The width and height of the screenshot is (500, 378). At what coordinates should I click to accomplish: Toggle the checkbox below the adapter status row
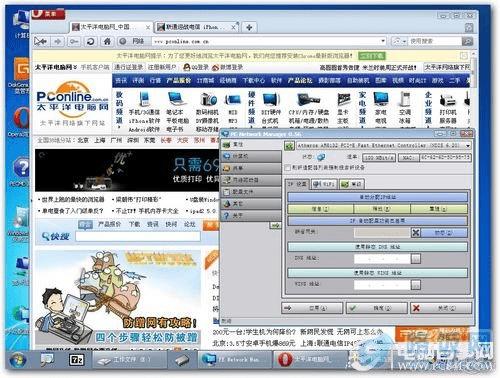(x=287, y=168)
